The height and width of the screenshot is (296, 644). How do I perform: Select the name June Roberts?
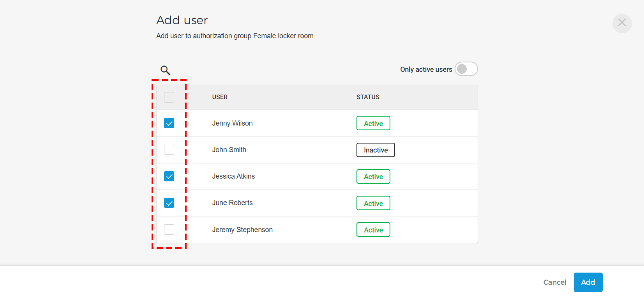[x=232, y=203]
